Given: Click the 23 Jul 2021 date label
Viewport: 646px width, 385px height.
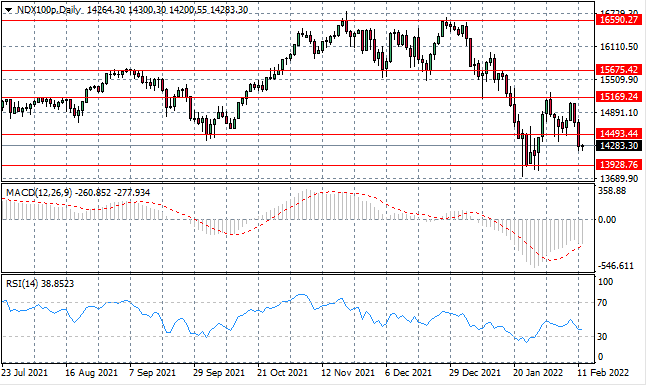Looking at the screenshot, I should click(x=25, y=373).
